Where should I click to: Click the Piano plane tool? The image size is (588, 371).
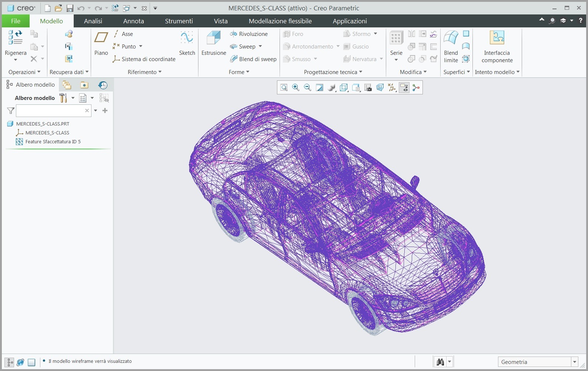click(101, 43)
